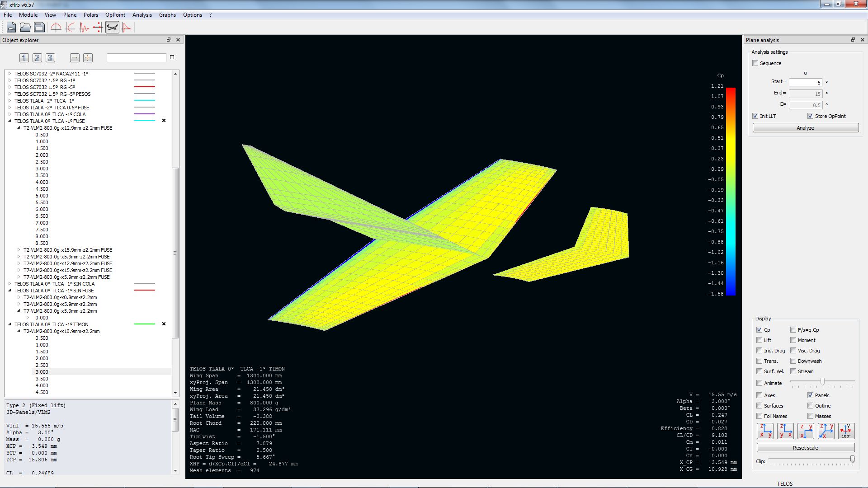The image size is (868, 488).
Task: Switch to the wing and plane design icon
Action: point(112,28)
